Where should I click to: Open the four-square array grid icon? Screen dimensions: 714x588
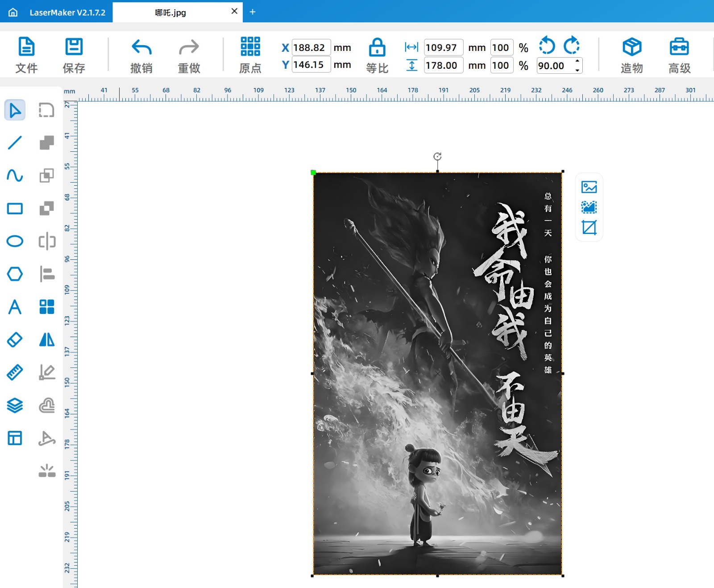tap(46, 307)
